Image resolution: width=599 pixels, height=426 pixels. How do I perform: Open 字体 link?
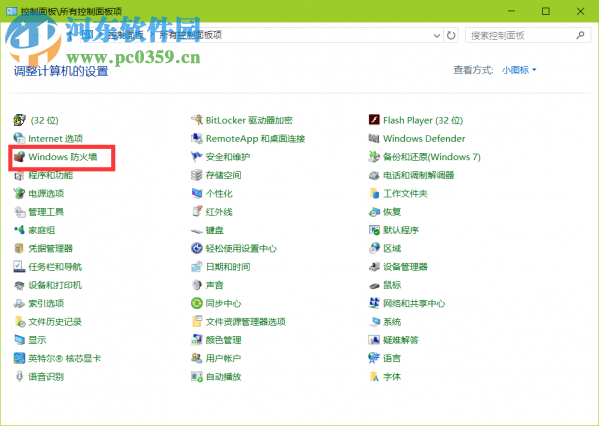(x=392, y=376)
